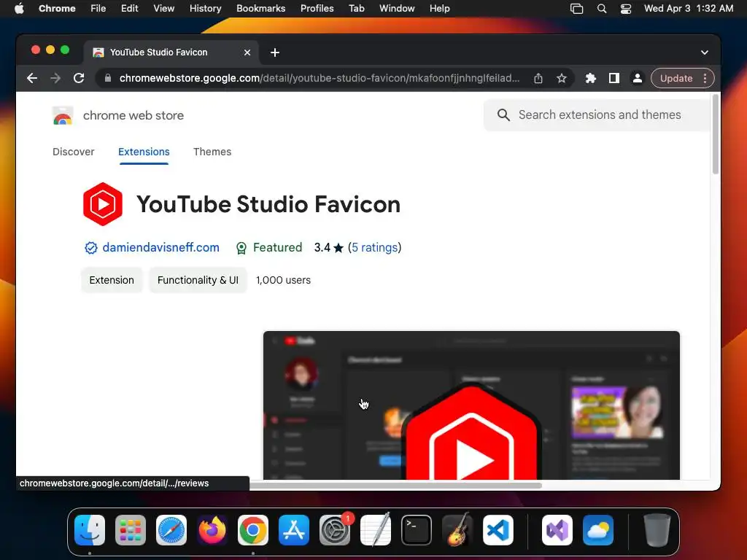Image resolution: width=747 pixels, height=560 pixels.
Task: Open TextEdit from the dock
Action: click(x=376, y=530)
